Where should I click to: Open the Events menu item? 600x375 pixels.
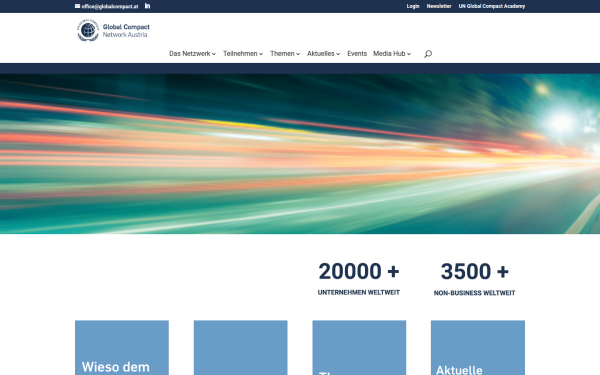click(x=357, y=54)
